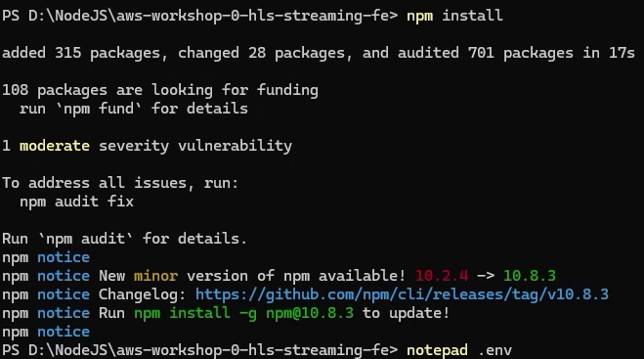Click 'changed 28 packages' text
This screenshot has width=644, height=359.
(x=261, y=53)
